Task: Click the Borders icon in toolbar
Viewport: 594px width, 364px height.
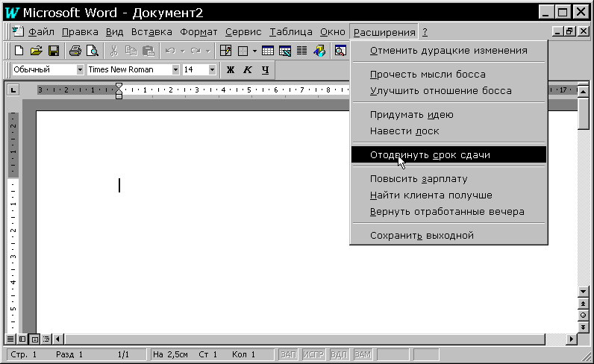Action: click(x=243, y=51)
